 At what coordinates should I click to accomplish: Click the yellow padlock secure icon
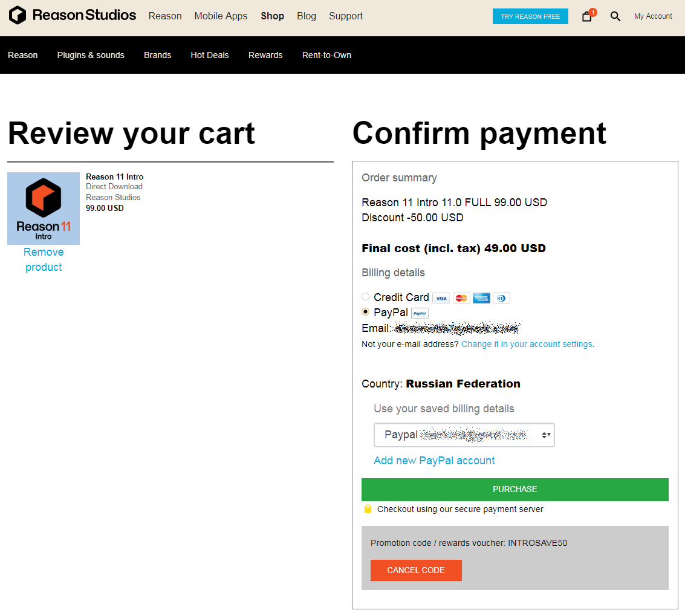(368, 509)
